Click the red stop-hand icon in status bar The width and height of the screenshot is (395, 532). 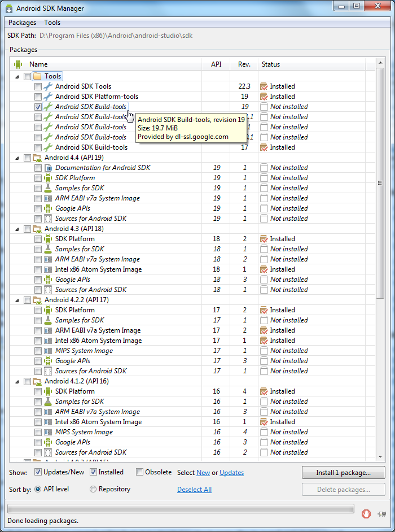366,514
